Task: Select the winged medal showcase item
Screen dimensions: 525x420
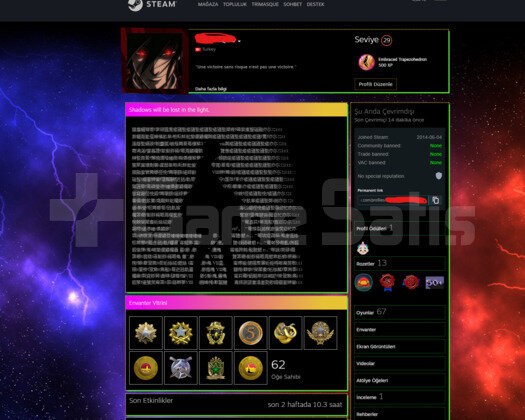Action: click(321, 333)
